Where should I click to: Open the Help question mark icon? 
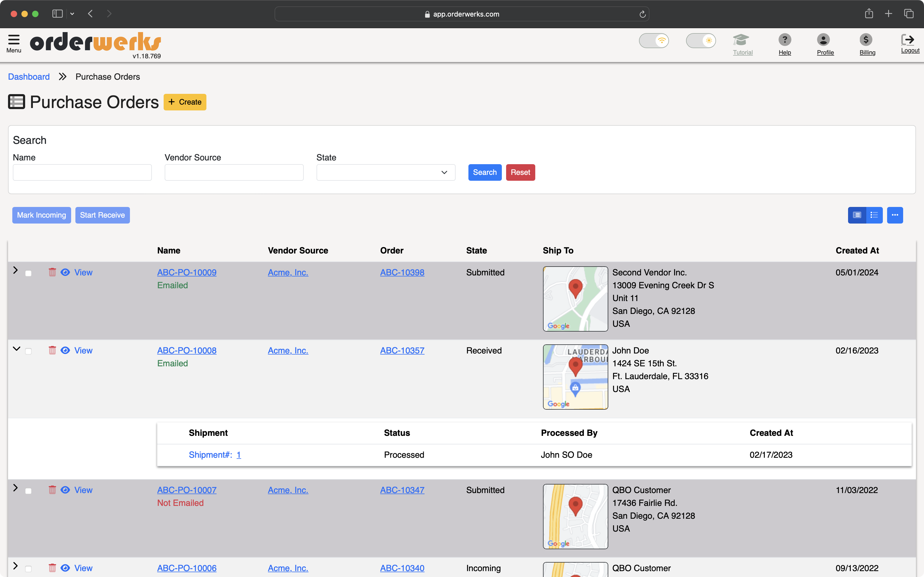click(784, 40)
